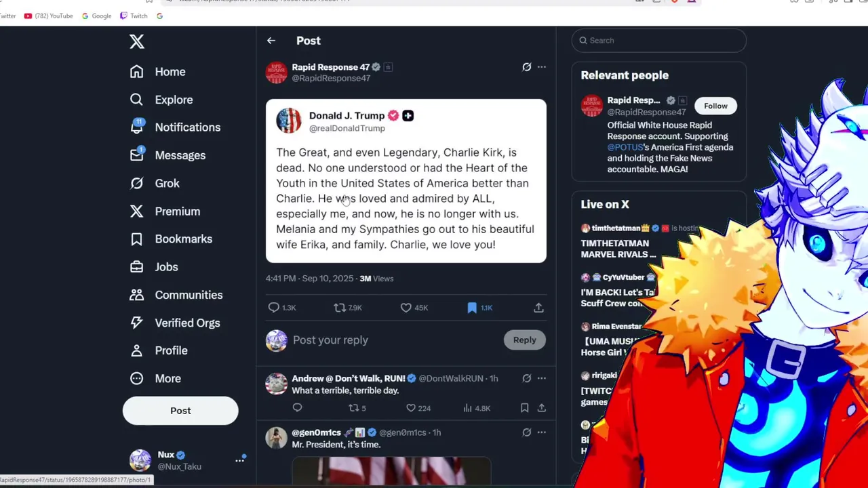Open the @POTUS link in bio

[625, 147]
